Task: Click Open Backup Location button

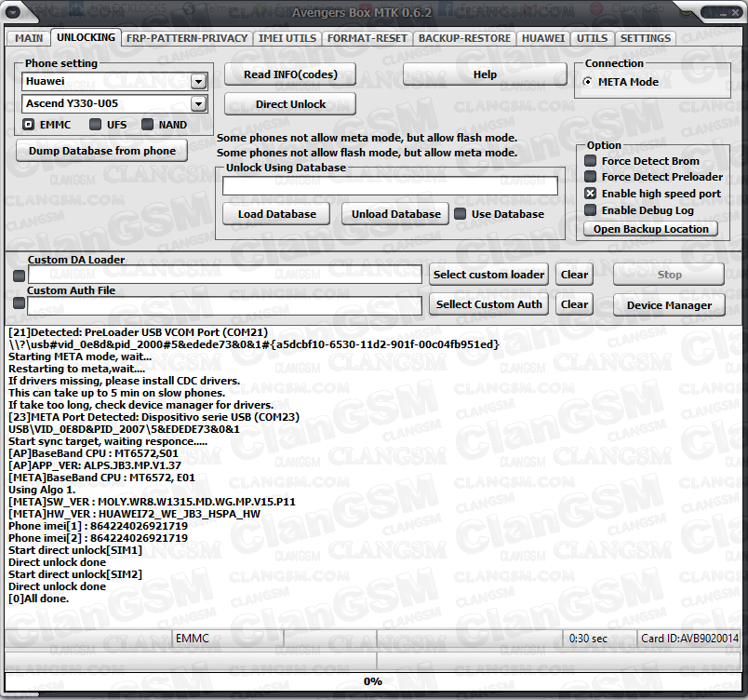Action: pyautogui.click(x=650, y=229)
